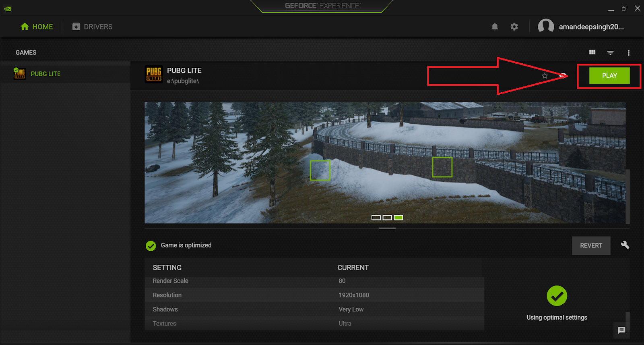The image size is (644, 345).
Task: Click the PUBG LITE game logo
Action: 154,74
